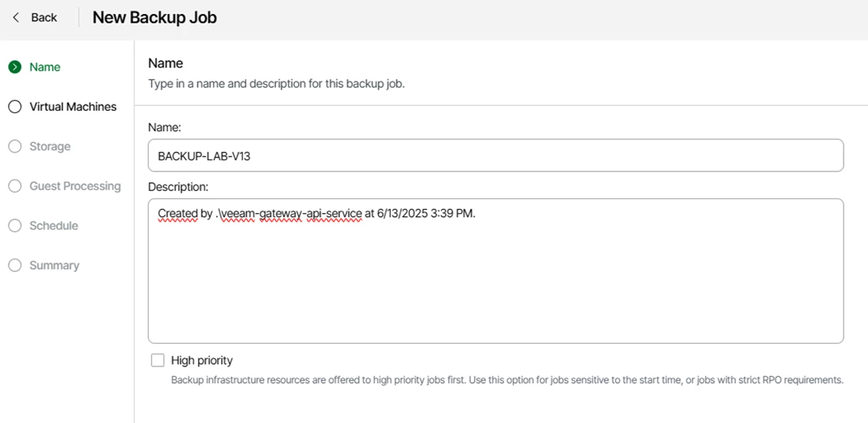This screenshot has width=868, height=423.
Task: Focus the Name field containing BACKUP-LAB-V13
Action: (495, 156)
